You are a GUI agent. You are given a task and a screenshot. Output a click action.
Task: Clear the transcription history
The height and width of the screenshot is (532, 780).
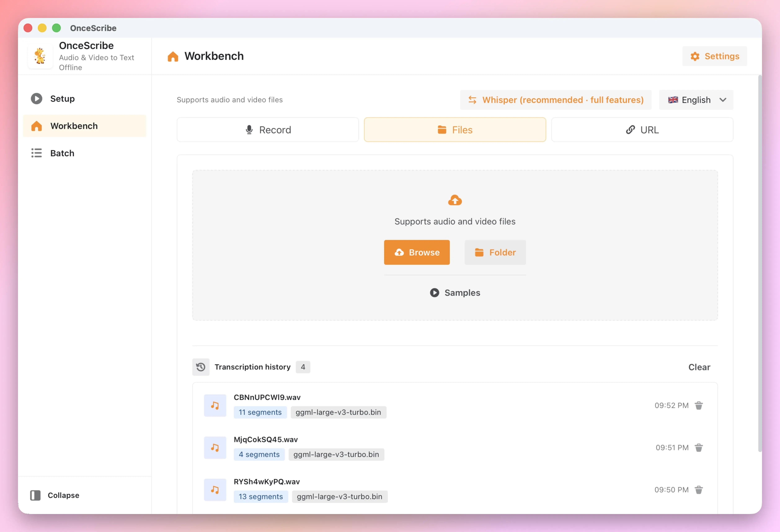coord(699,367)
